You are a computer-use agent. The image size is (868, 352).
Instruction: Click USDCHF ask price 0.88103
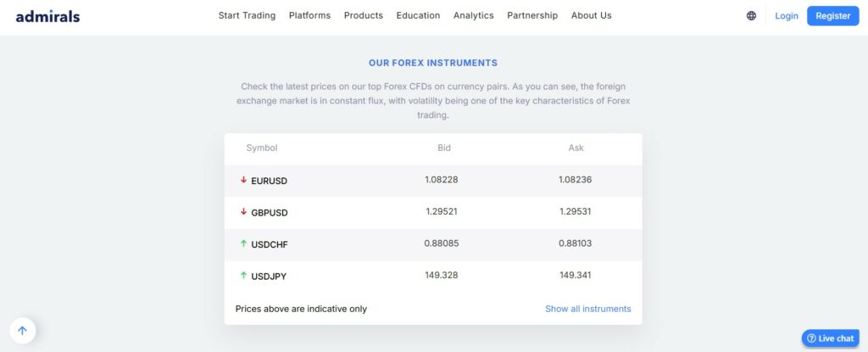click(576, 243)
